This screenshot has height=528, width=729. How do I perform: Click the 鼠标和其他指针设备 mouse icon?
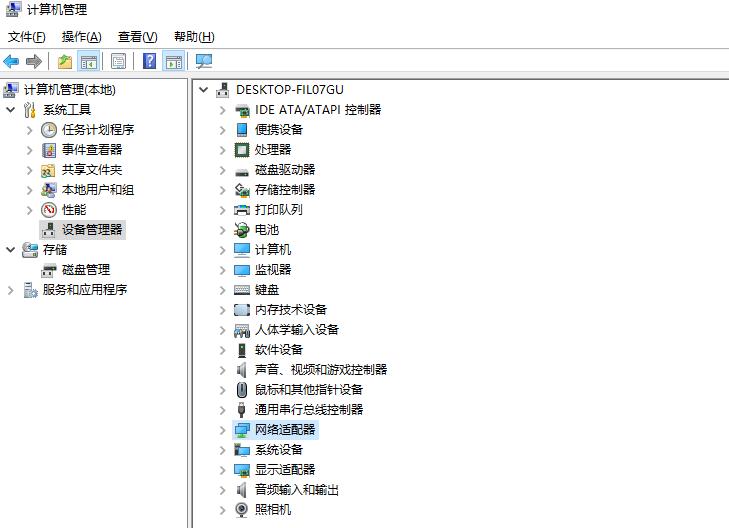[x=242, y=389]
